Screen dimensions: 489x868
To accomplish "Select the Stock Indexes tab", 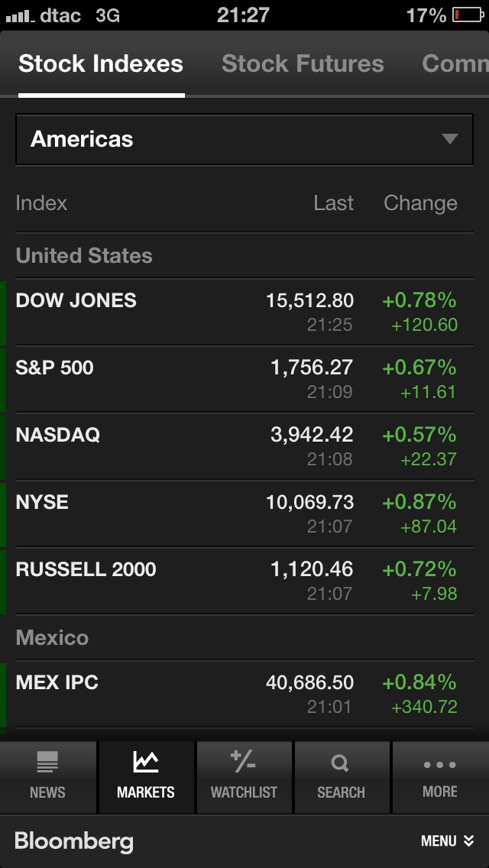I will click(101, 63).
